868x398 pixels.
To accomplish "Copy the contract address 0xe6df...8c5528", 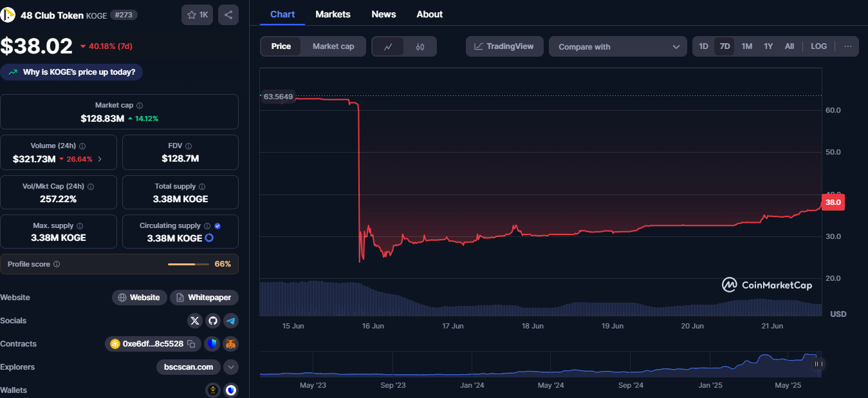I will 191,344.
